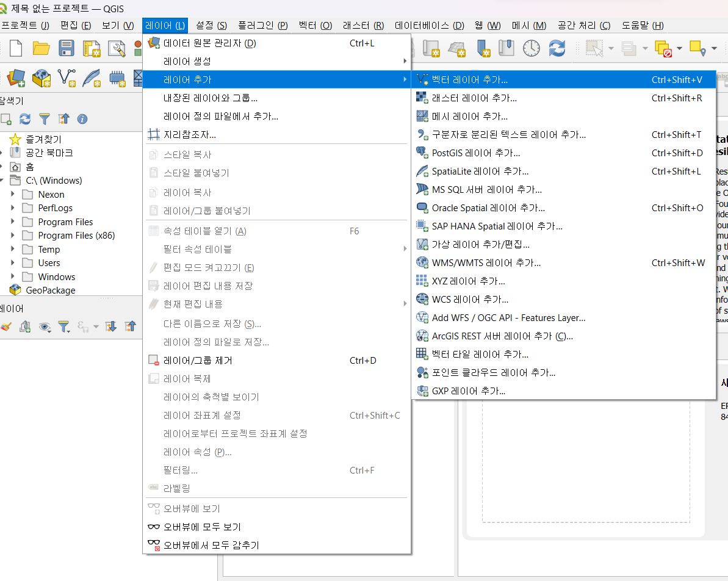
Task: Click 데이터 원본 관리자 menu entry
Action: coord(276,43)
